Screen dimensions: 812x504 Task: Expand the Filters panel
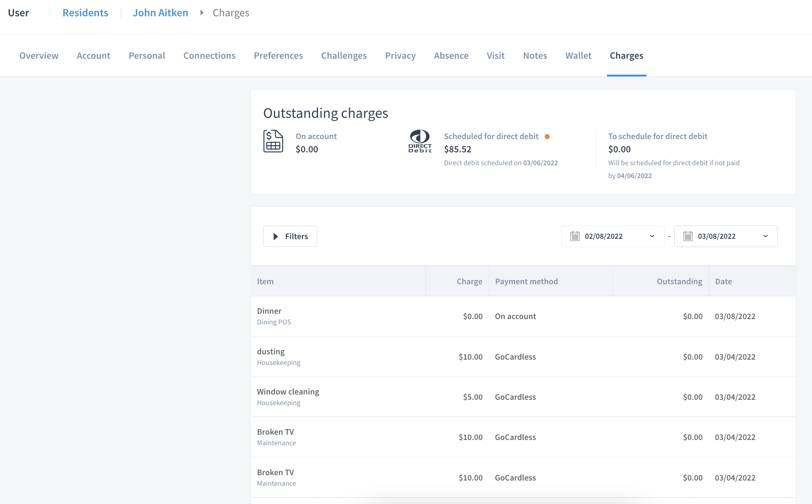coord(290,236)
